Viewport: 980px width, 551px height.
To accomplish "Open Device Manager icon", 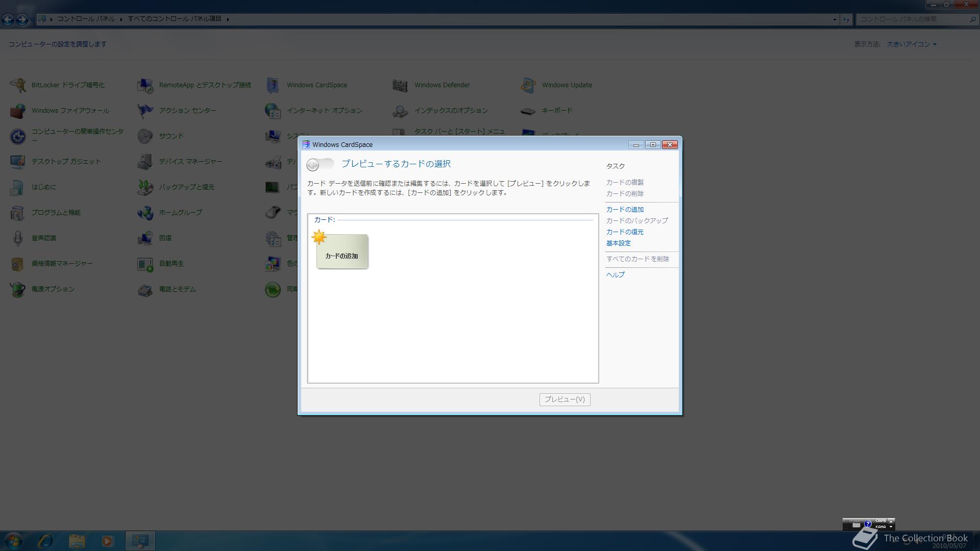I will [x=145, y=162].
